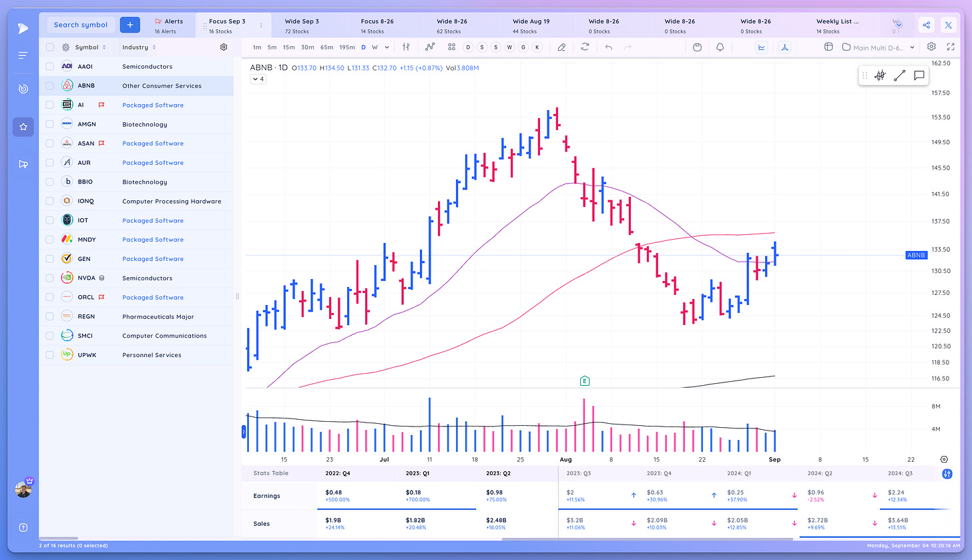Open the flag alerts icon in left sidebar

(23, 164)
